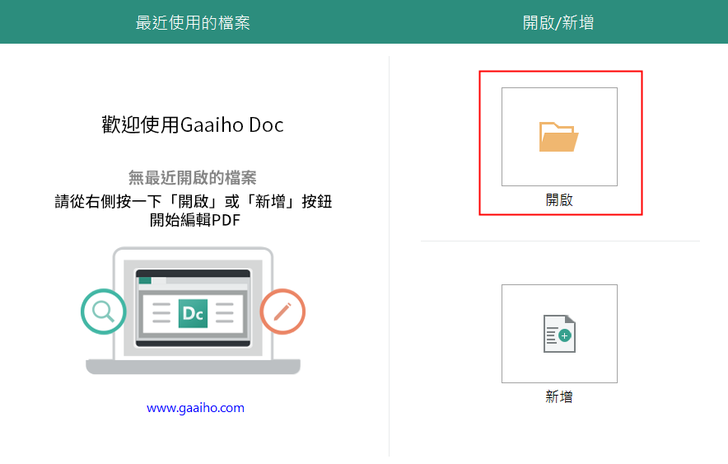Click the 開始編輯PDF instruction line

pos(195,220)
